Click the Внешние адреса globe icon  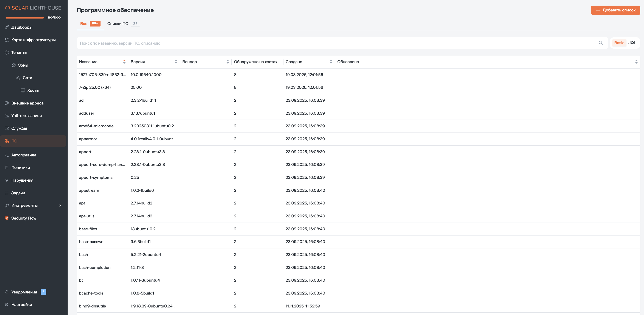pos(7,103)
